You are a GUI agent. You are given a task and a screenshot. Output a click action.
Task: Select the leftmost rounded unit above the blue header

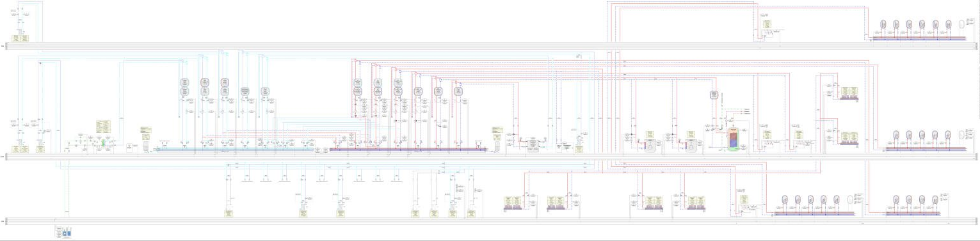pos(185,86)
